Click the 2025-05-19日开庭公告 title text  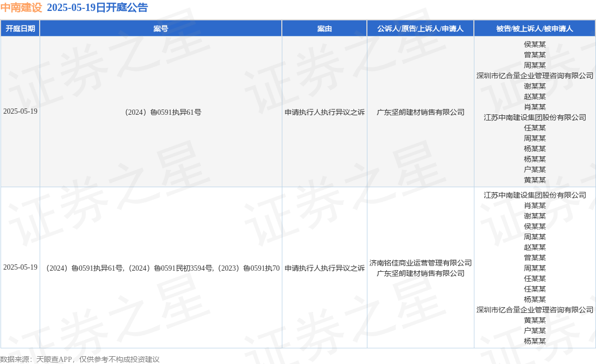click(97, 8)
